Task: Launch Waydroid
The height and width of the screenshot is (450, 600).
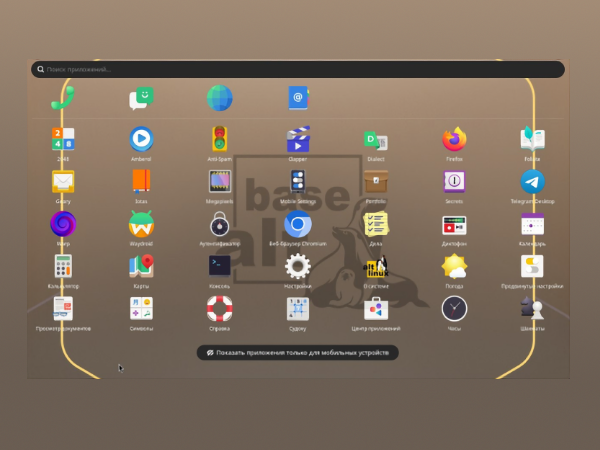Action: [141, 224]
